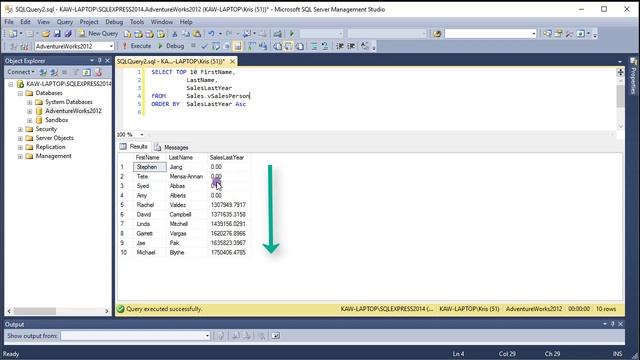Open the Query menu
The image size is (640, 360).
(x=64, y=22)
